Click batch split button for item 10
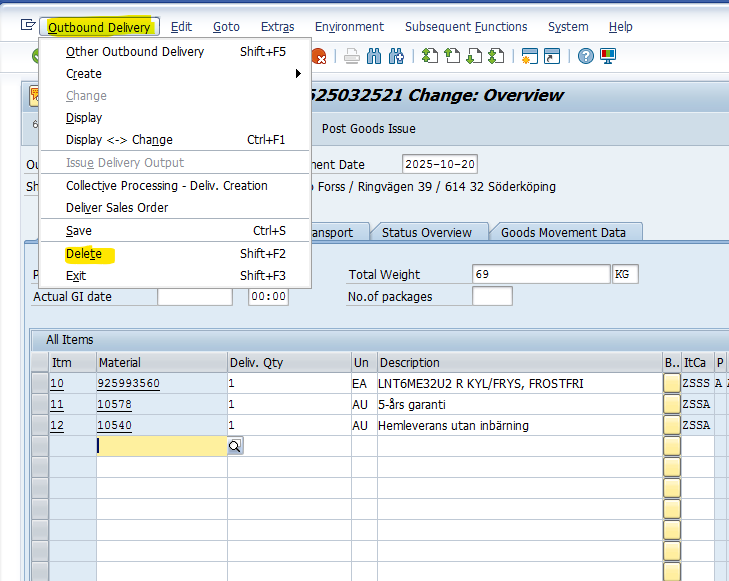The width and height of the screenshot is (729, 581). point(672,383)
